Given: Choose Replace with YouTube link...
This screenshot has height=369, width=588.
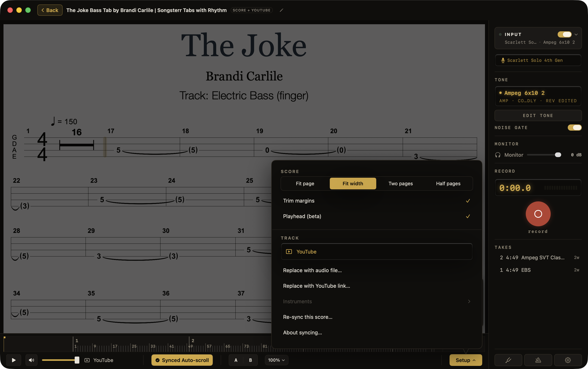Looking at the screenshot, I should [x=377, y=286].
